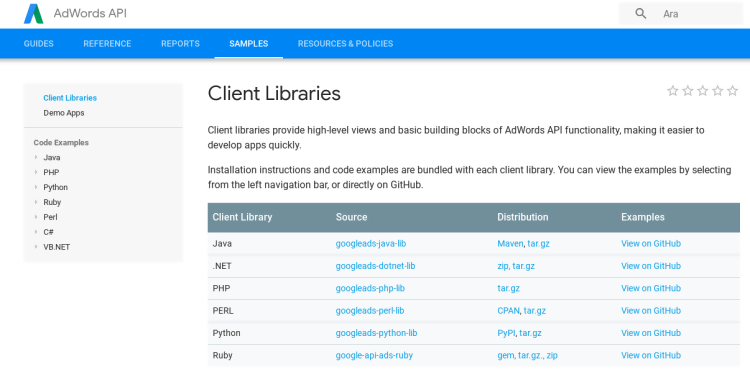View Python examples on GitHub
The image size is (750, 377).
pyautogui.click(x=651, y=333)
